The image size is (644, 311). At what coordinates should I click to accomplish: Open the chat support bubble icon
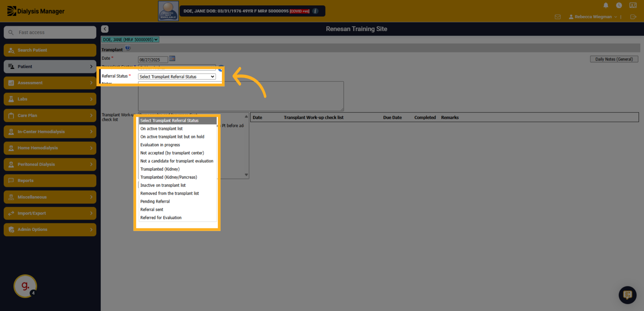pos(627,295)
